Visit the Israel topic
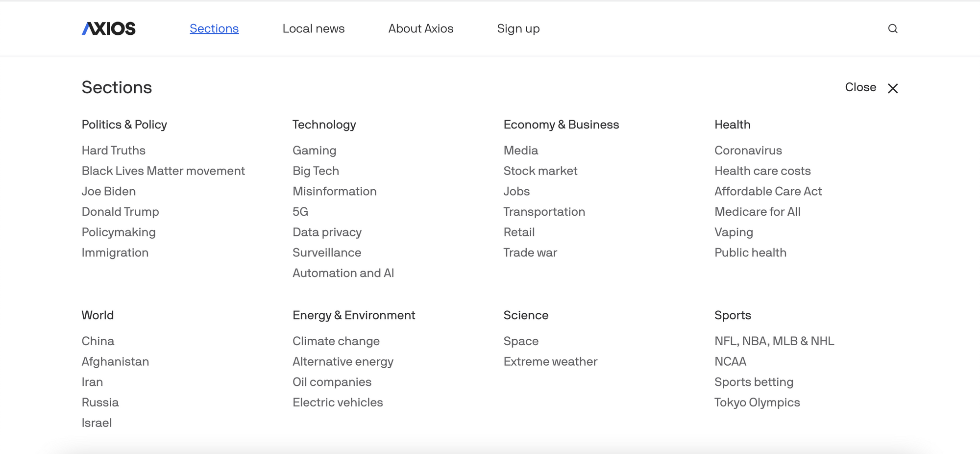The height and width of the screenshot is (454, 980). [x=97, y=423]
